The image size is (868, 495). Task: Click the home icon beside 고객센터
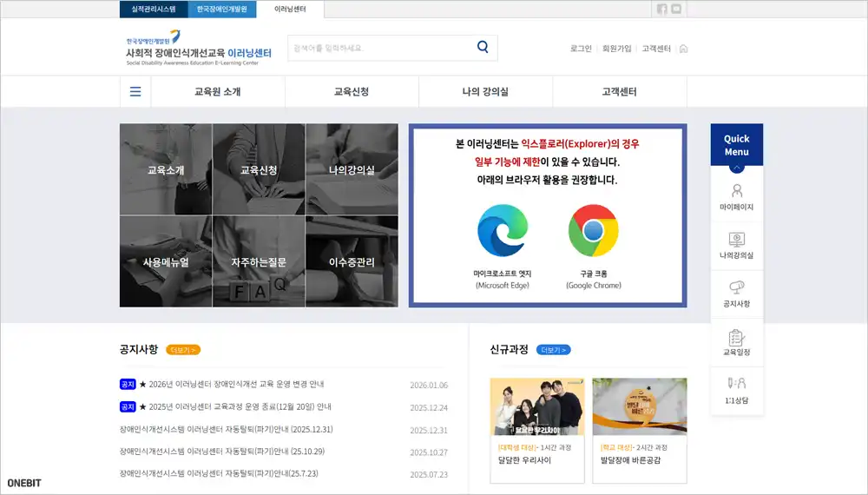684,49
